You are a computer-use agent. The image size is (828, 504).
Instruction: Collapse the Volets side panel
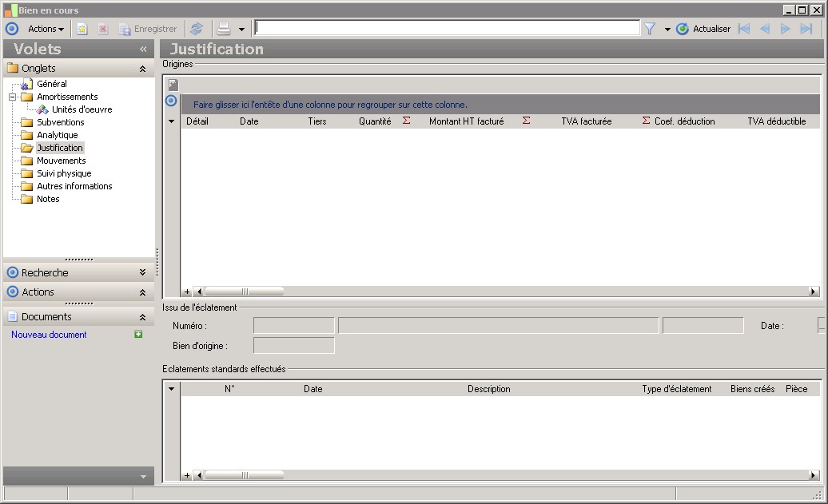143,49
